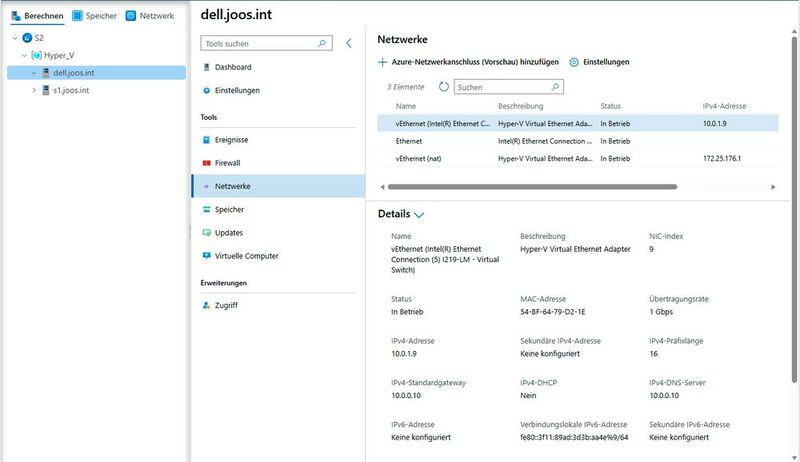The width and height of the screenshot is (800, 462).
Task: Refresh the network adapter list
Action: point(444,87)
